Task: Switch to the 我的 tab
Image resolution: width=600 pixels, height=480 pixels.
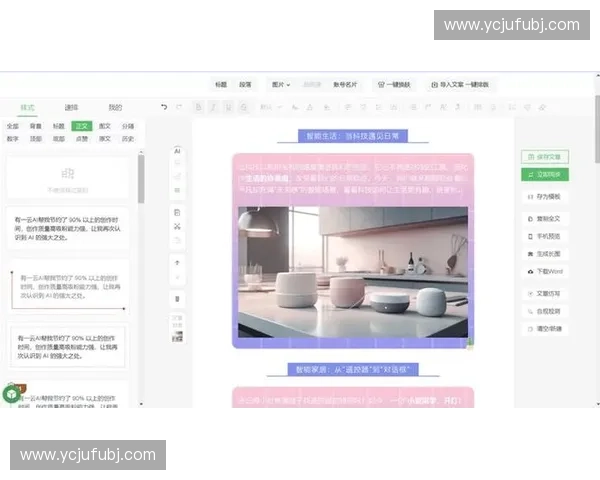Action: [115, 108]
